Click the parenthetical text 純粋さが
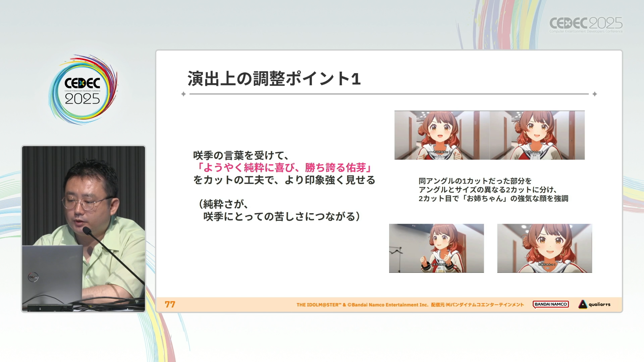 pyautogui.click(x=223, y=204)
